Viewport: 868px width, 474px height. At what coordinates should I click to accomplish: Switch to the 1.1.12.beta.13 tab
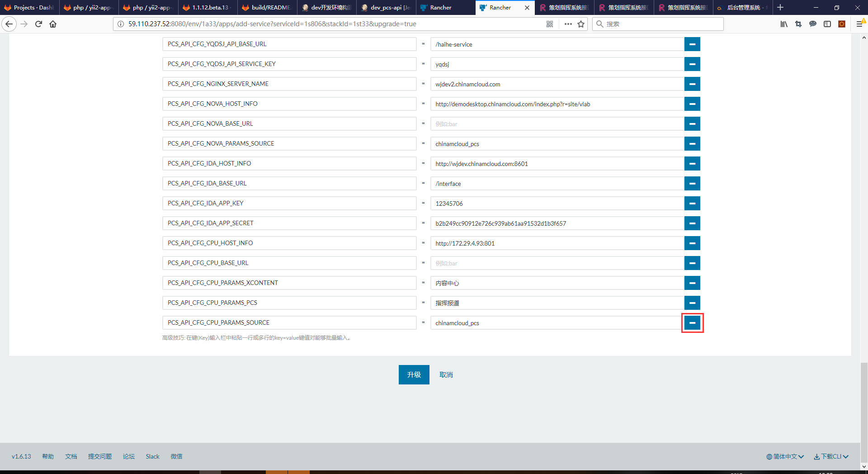pos(208,8)
